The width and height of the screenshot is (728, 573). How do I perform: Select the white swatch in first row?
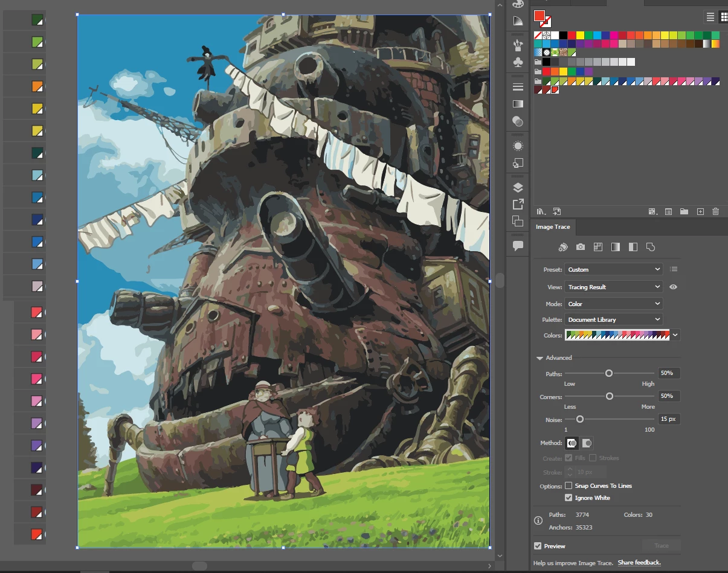pyautogui.click(x=555, y=36)
